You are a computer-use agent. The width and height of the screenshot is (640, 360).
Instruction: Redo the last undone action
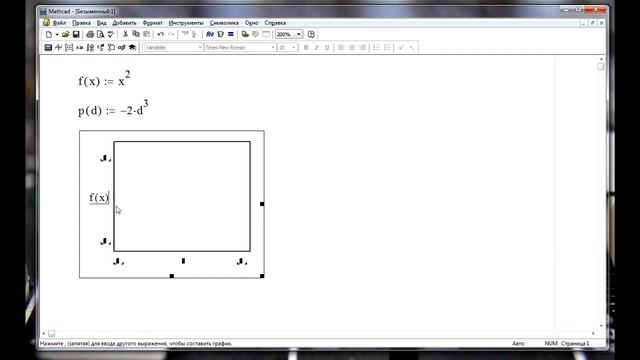(x=171, y=34)
